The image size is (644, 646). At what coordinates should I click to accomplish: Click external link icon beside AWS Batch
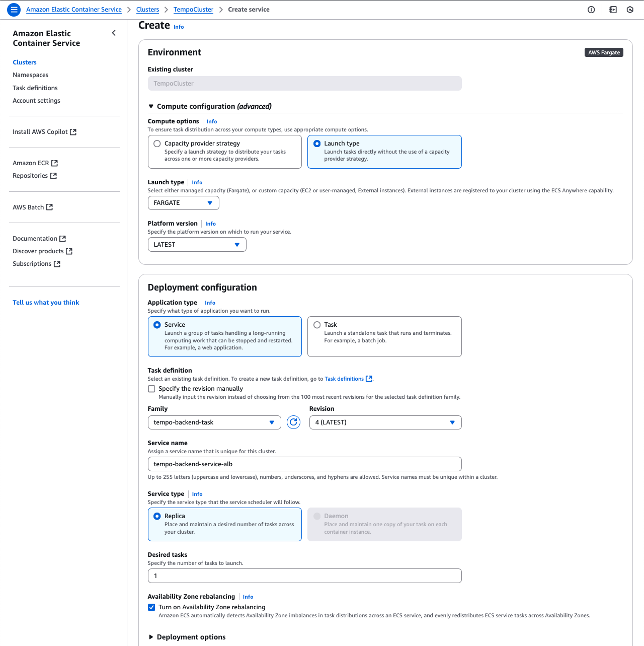tap(49, 207)
